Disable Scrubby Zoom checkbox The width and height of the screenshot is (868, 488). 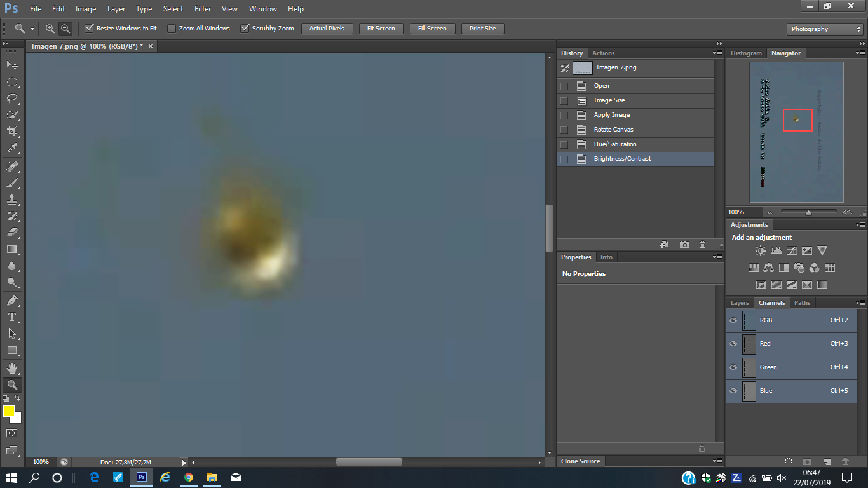tap(245, 29)
